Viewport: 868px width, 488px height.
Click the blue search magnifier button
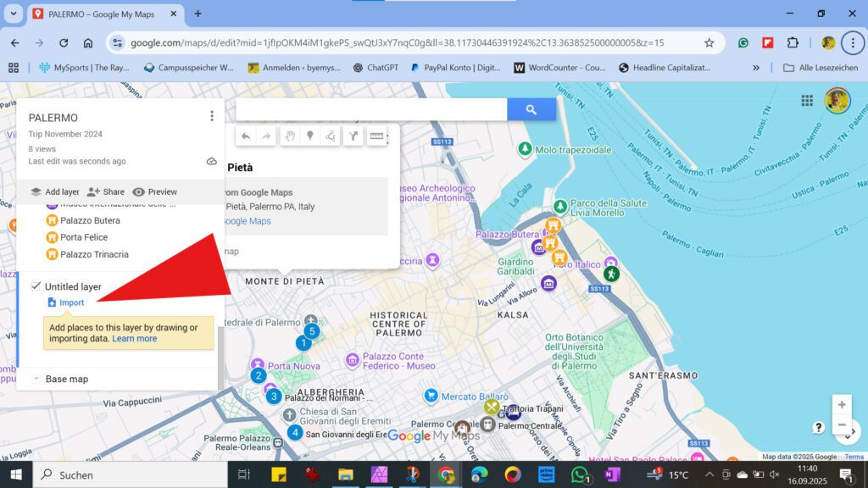[531, 109]
